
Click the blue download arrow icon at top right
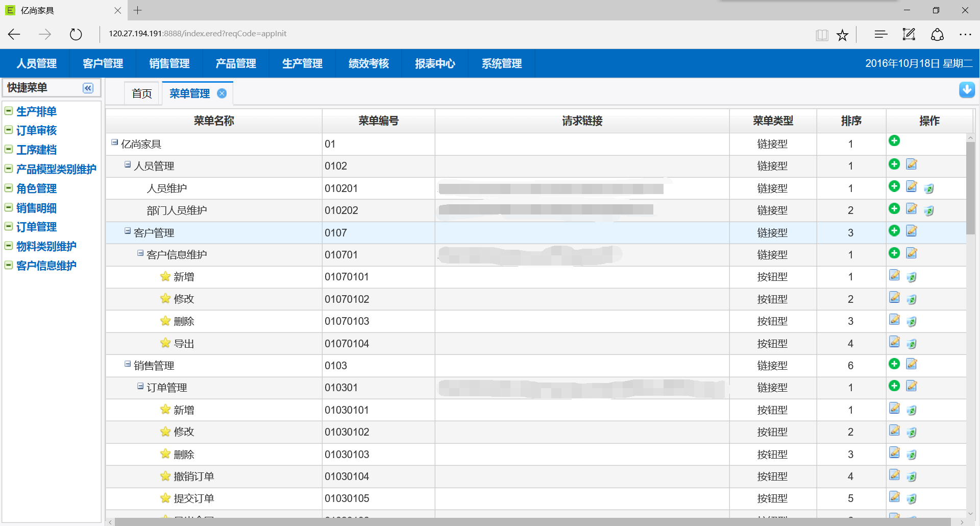[x=966, y=90]
